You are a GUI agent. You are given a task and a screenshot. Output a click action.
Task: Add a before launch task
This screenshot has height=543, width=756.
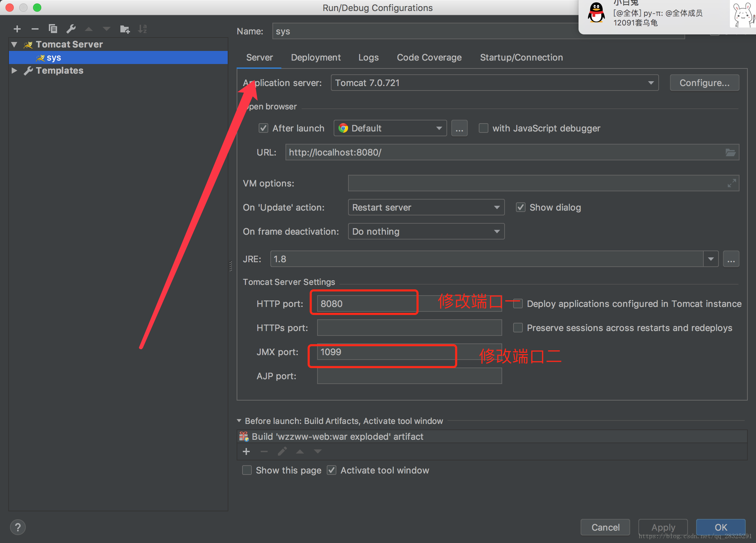[246, 451]
